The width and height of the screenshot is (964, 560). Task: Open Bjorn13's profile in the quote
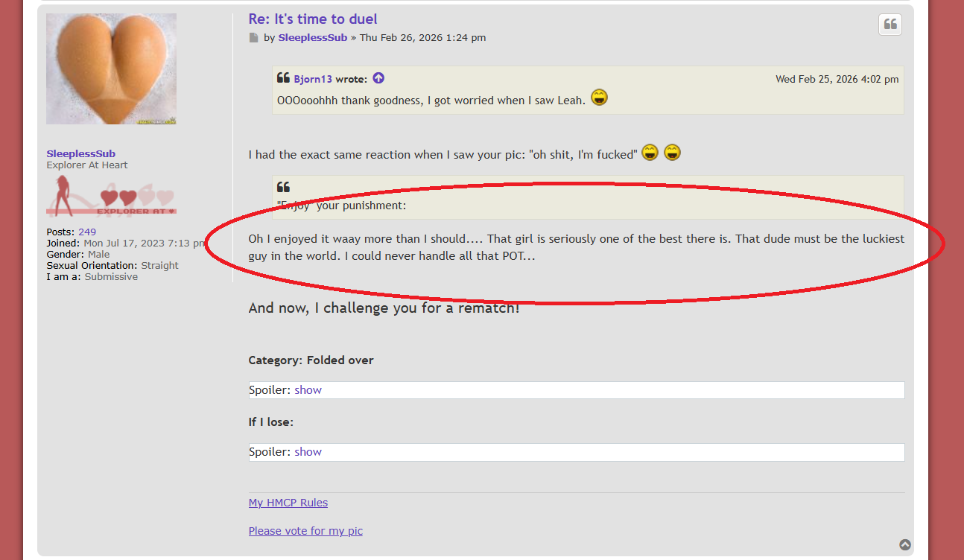(x=313, y=79)
